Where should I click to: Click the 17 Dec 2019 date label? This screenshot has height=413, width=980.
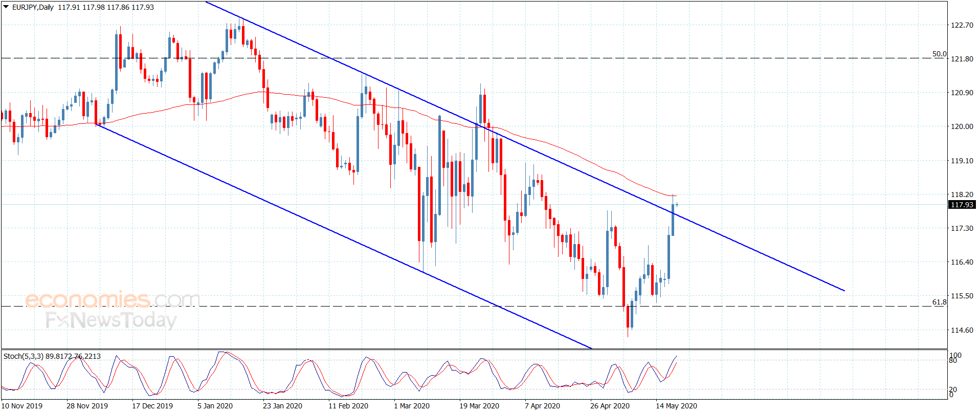(152, 406)
